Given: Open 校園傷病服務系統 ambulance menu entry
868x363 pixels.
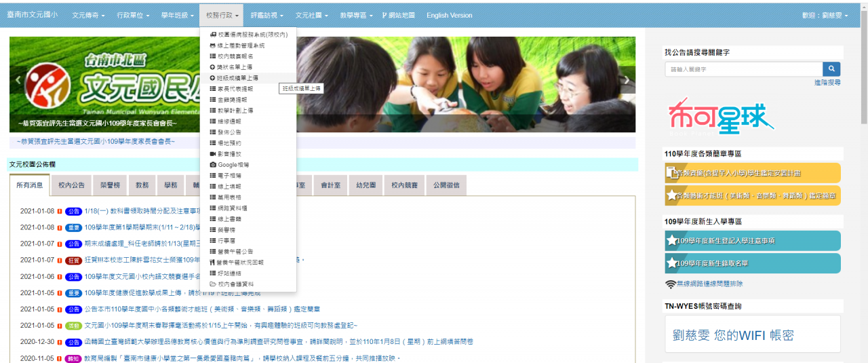Looking at the screenshot, I should (248, 35).
